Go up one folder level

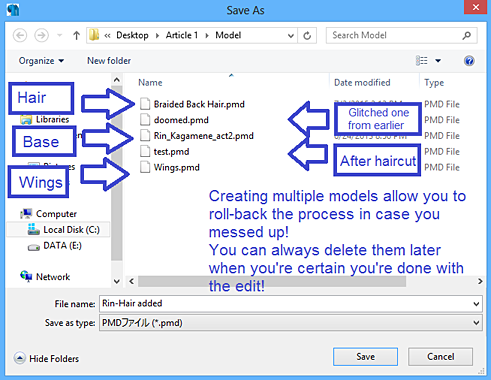[76, 35]
